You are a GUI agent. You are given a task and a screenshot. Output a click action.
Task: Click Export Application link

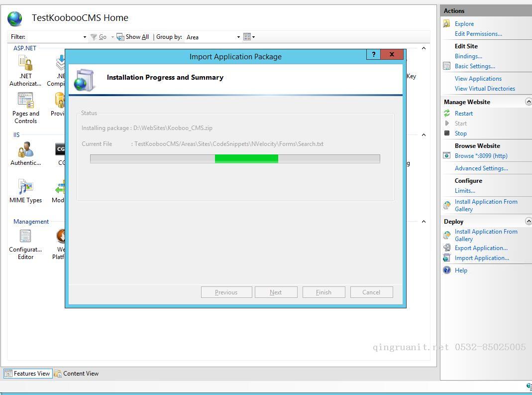(481, 248)
